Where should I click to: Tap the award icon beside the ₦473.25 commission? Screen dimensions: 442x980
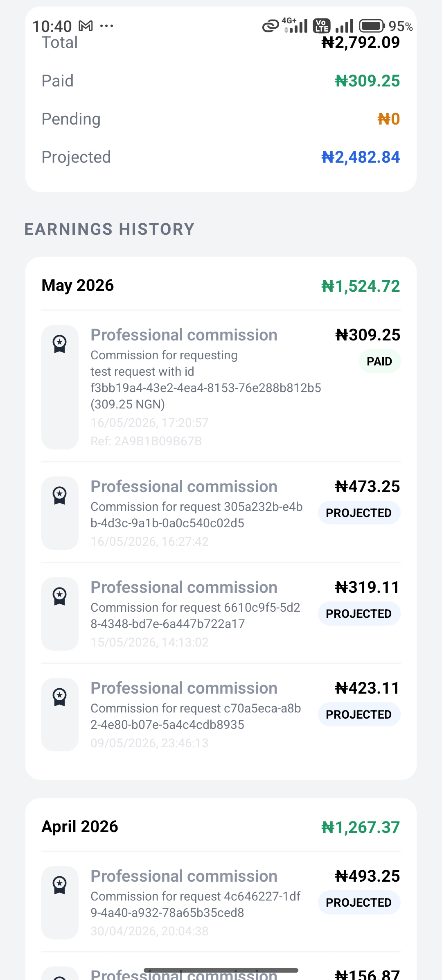[60, 495]
